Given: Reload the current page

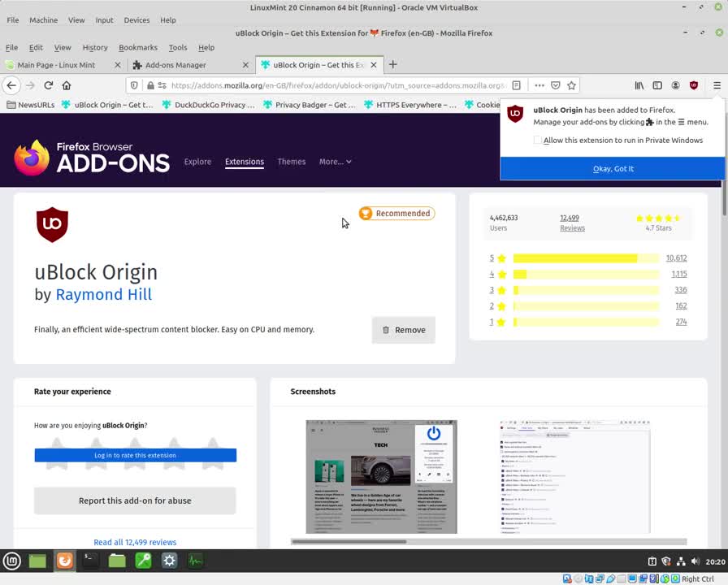Looking at the screenshot, I should point(48,85).
